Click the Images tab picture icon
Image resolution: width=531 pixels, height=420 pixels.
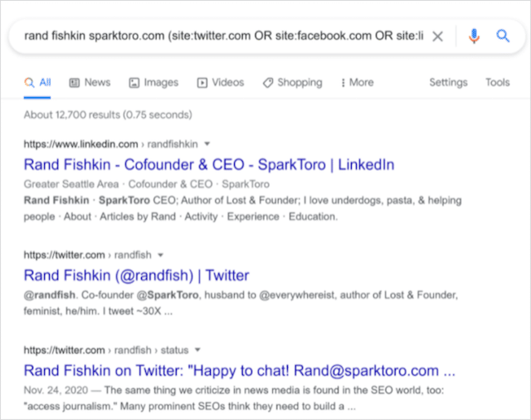(x=134, y=83)
